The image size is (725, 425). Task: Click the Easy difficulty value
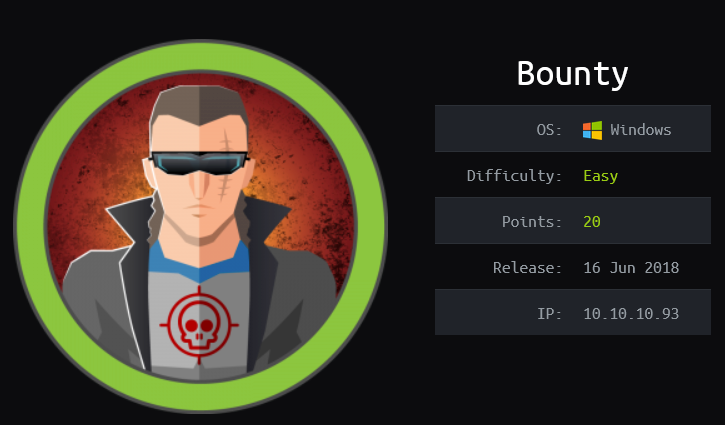point(601,176)
